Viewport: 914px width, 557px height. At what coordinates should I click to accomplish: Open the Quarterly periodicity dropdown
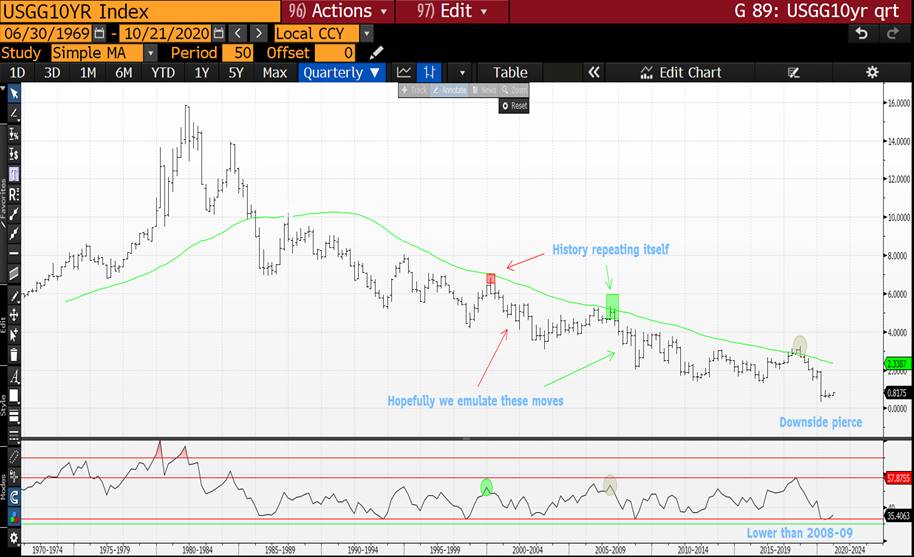tap(342, 72)
